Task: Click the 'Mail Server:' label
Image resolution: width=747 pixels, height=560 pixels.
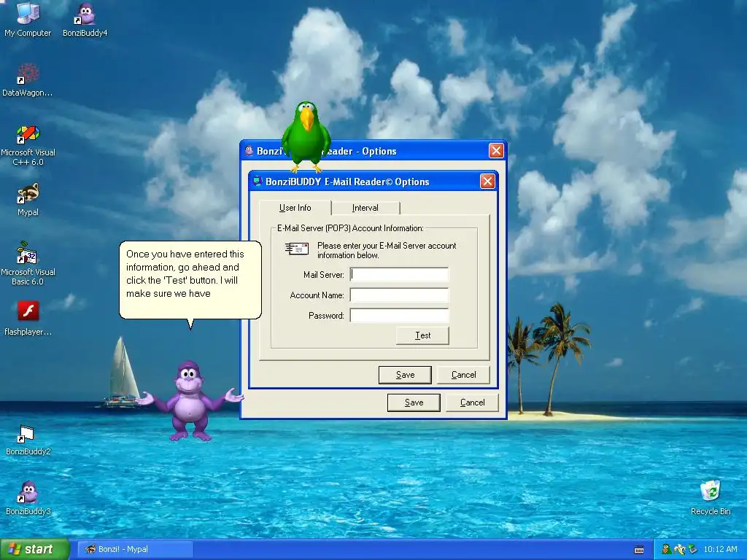Action: pos(323,275)
